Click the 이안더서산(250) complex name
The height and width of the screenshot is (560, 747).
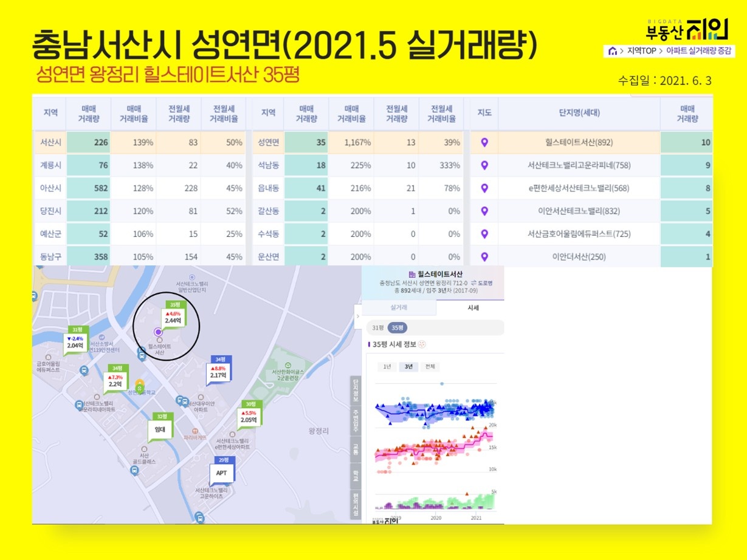(579, 257)
